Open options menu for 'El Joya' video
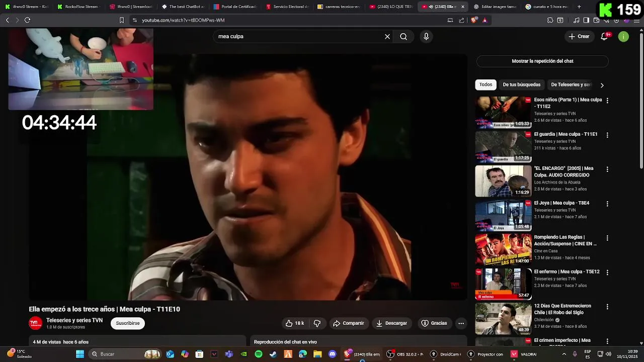644x362 pixels. click(x=607, y=204)
